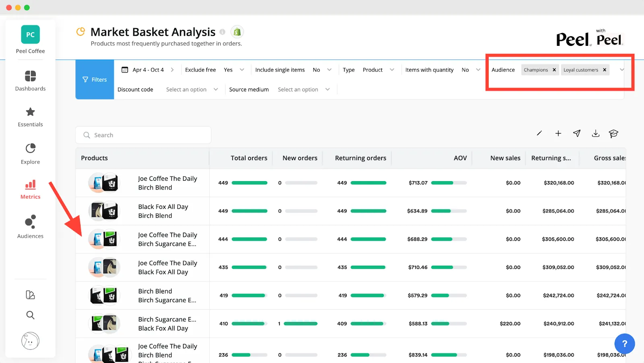Sort by the Returning s... column header

point(551,158)
